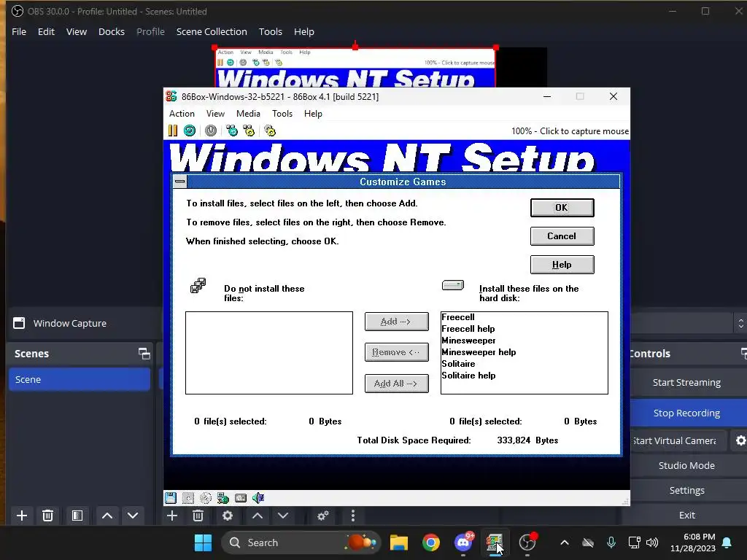The height and width of the screenshot is (560, 747).
Task: Click the floppy disk status bar icon
Action: 171,498
